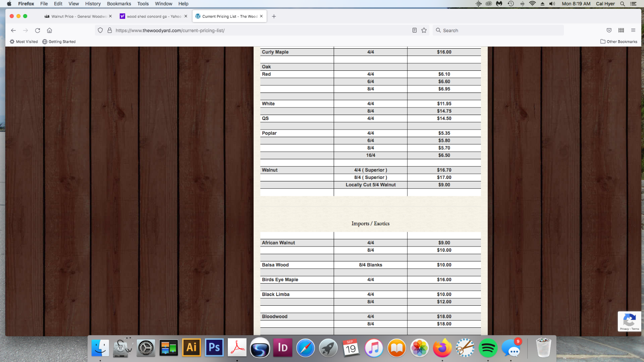
Task: Open the Firefox application menu
Action: (x=633, y=30)
